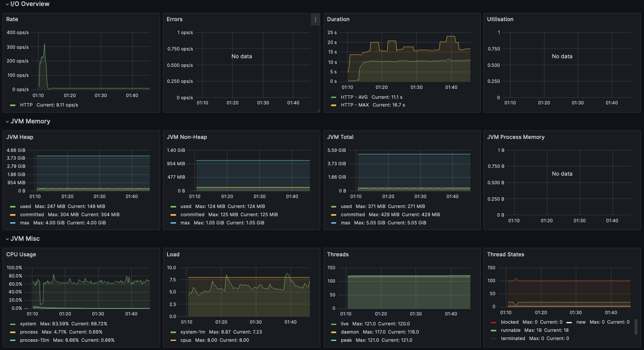This screenshot has height=350, width=644.
Task: Toggle the daemon series label in Threads
Action: [x=350, y=332]
